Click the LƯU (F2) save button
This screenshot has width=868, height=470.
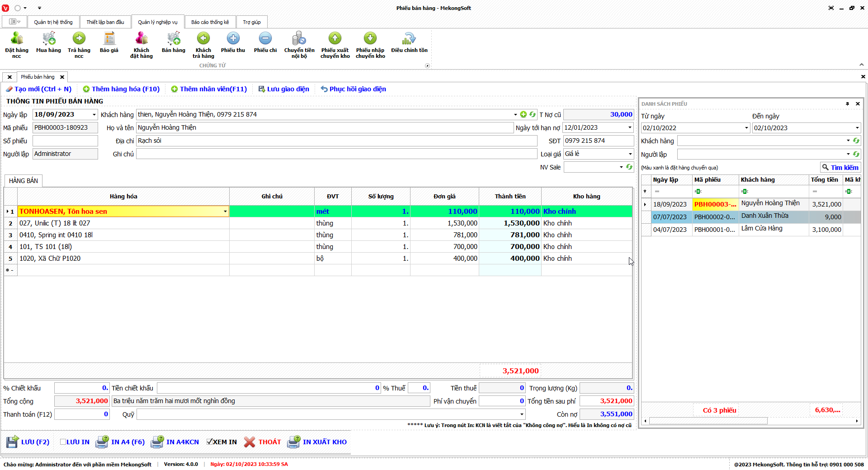point(28,442)
